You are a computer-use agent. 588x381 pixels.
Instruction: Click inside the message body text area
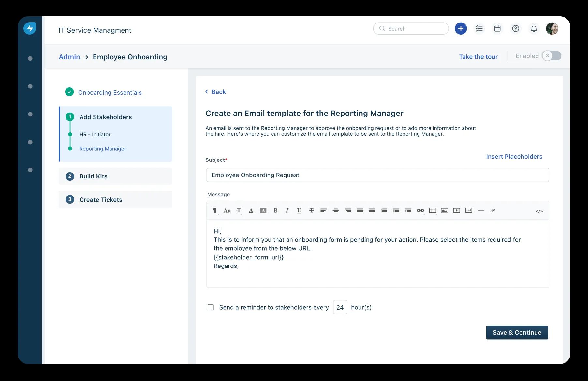pyautogui.click(x=377, y=253)
